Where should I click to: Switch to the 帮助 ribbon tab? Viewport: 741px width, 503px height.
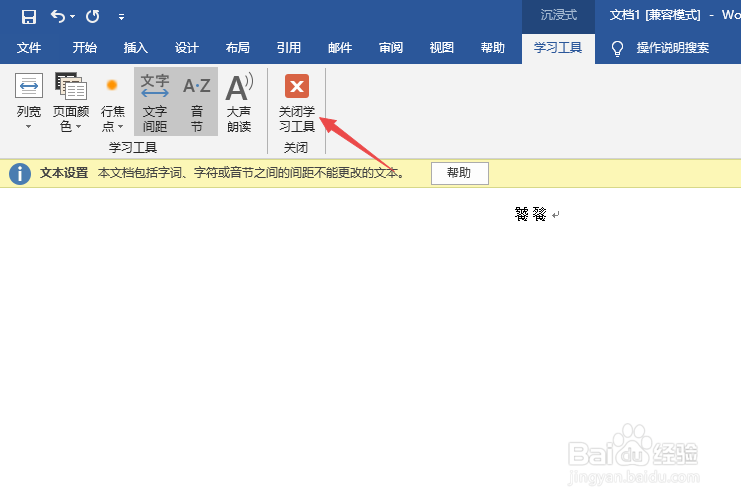point(493,48)
